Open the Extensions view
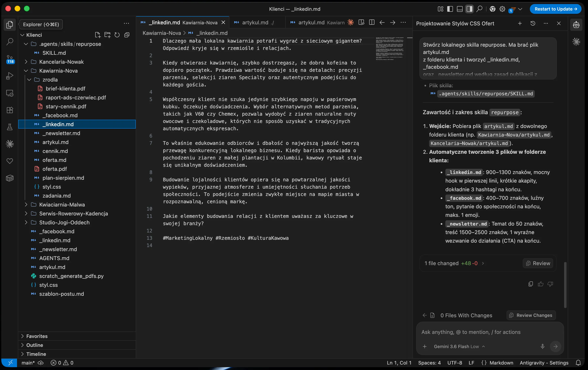 [x=10, y=110]
